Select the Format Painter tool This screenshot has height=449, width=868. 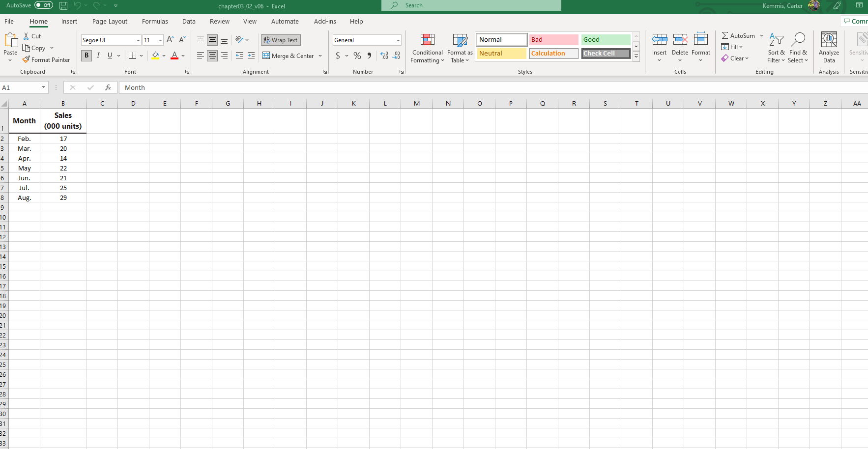[x=46, y=59]
